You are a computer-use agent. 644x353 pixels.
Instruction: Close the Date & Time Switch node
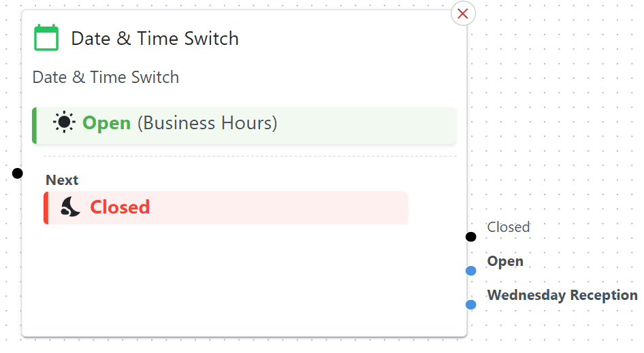tap(463, 14)
